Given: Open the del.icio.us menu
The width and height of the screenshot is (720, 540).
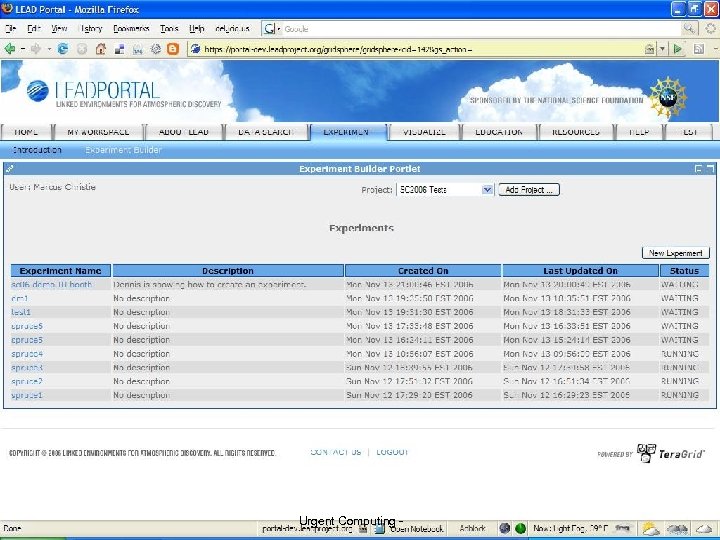Looking at the screenshot, I should [x=232, y=28].
